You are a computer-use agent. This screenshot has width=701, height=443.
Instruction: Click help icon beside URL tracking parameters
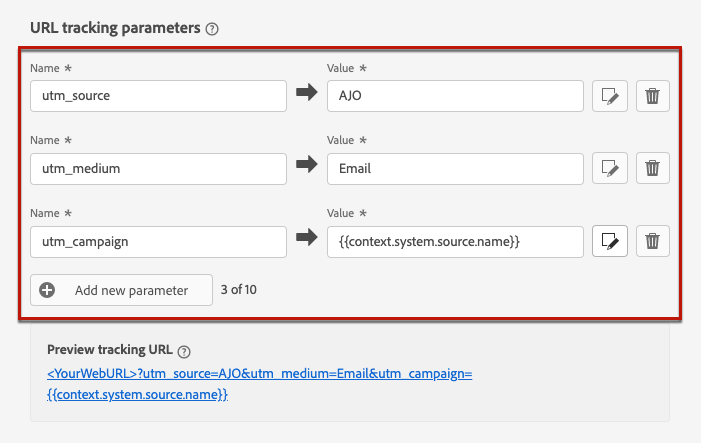pos(211,30)
